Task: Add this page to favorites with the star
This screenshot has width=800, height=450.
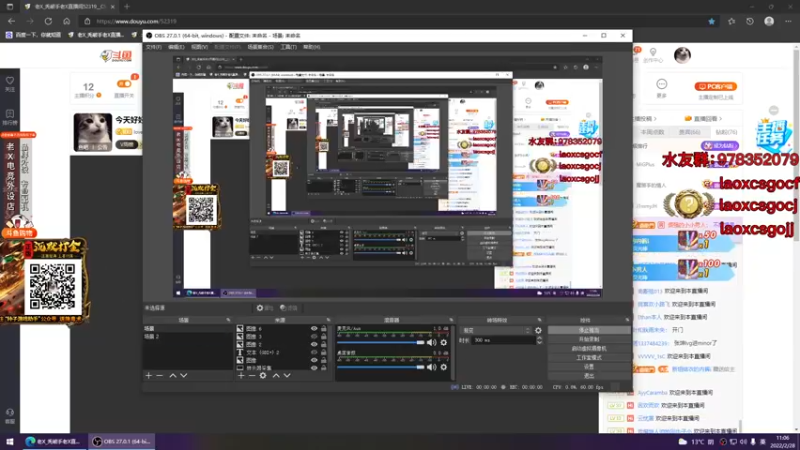Action: tap(711, 21)
